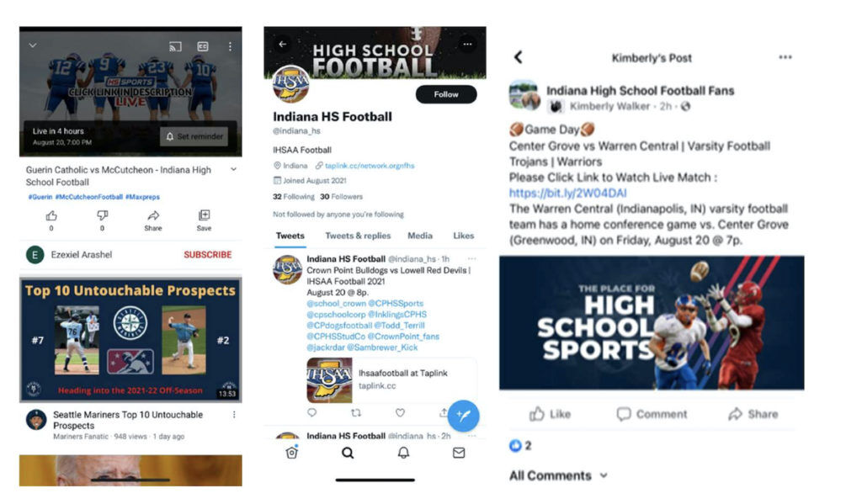
Task: Open the Seattle Mariners Top 10 thumbnail
Action: [130, 340]
